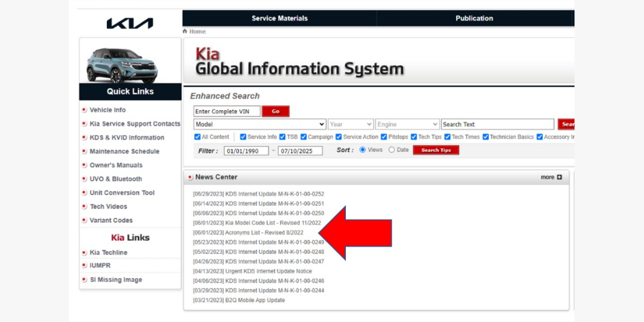Expand the Year dropdown
This screenshot has height=322, width=644.
tap(350, 124)
